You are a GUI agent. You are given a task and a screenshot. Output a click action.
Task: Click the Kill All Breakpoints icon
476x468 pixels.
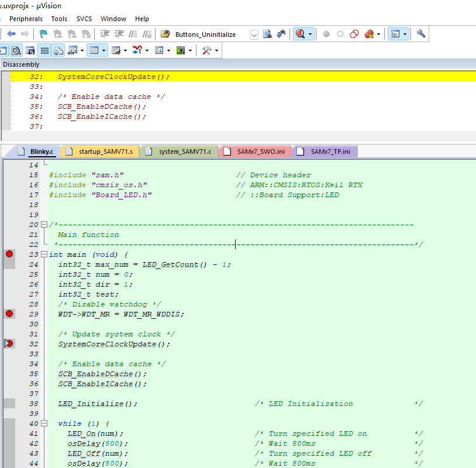click(369, 34)
